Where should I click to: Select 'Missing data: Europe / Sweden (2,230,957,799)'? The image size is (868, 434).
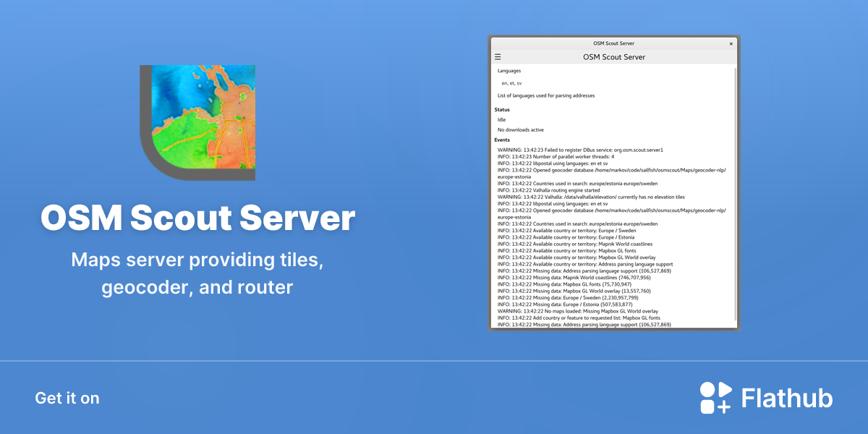pos(568,298)
